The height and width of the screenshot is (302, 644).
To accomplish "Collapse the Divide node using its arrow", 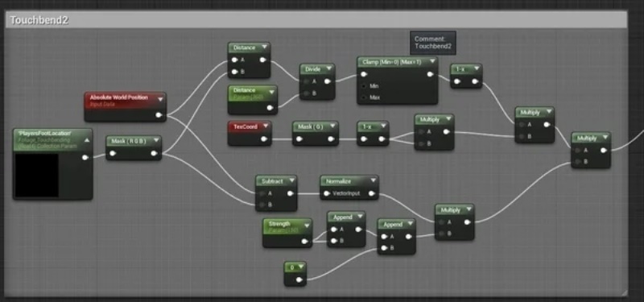I will pyautogui.click(x=328, y=69).
